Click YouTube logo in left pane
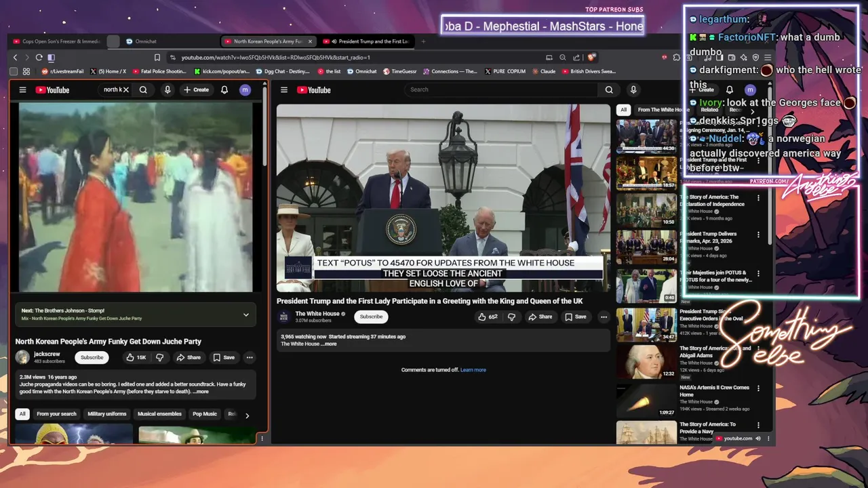 pyautogui.click(x=52, y=89)
